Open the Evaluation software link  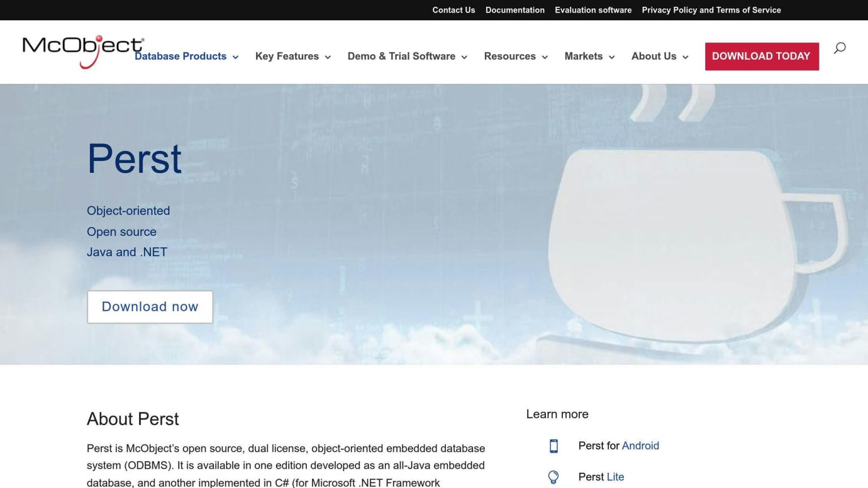tap(593, 10)
